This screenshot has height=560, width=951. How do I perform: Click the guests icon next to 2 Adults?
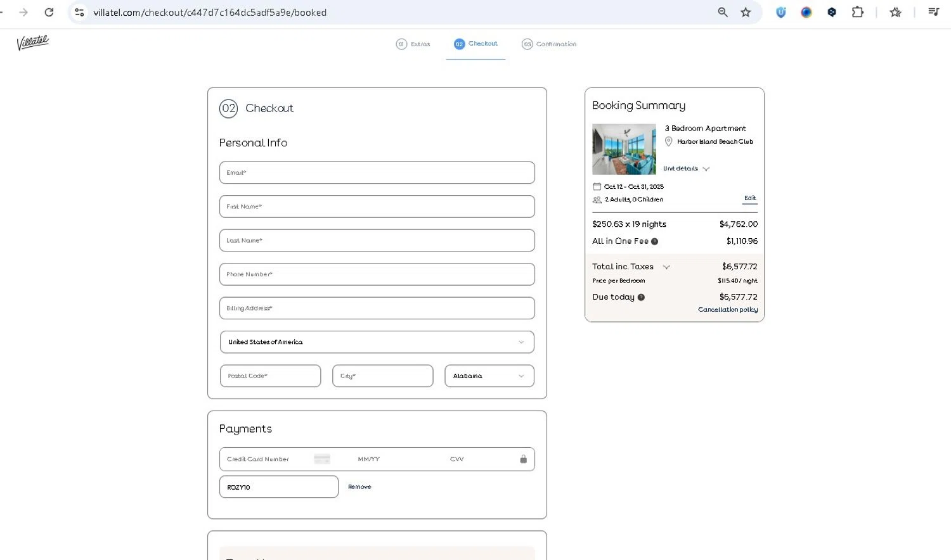coord(597,200)
